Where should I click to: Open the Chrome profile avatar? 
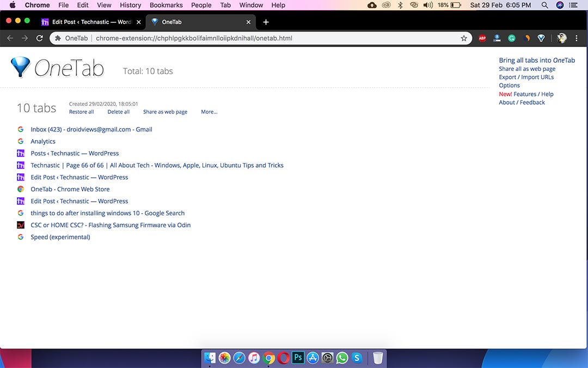561,38
